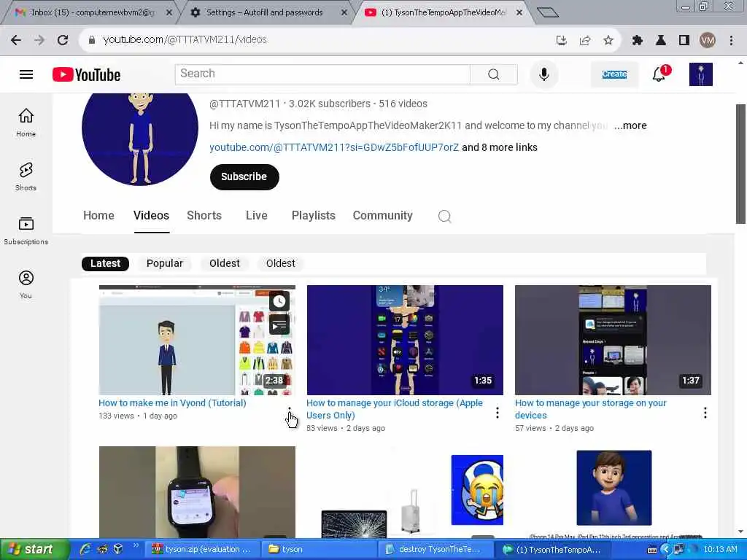This screenshot has width=747, height=560.
Task: Open options for iCloud storage video
Action: pos(498,413)
